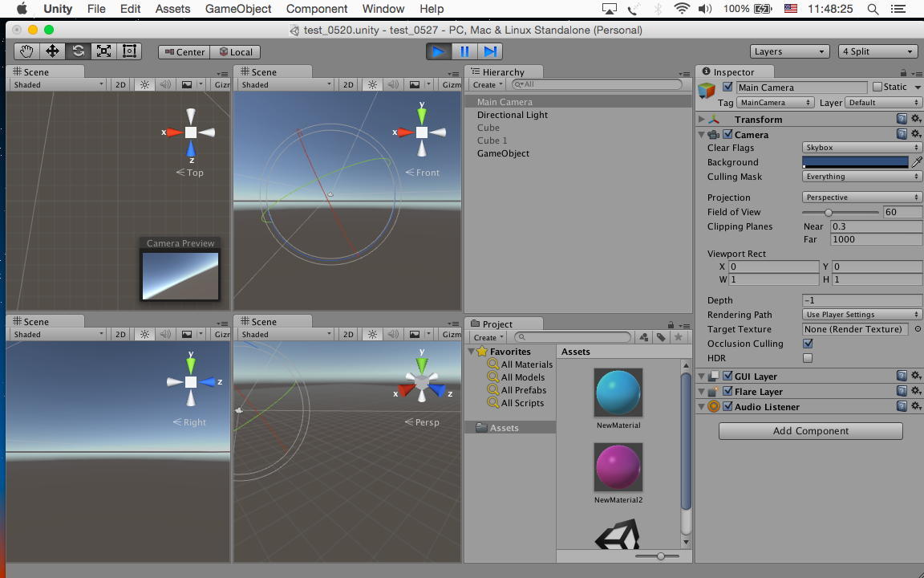The height and width of the screenshot is (578, 924).
Task: Click the Background color swatch
Action: (855, 162)
